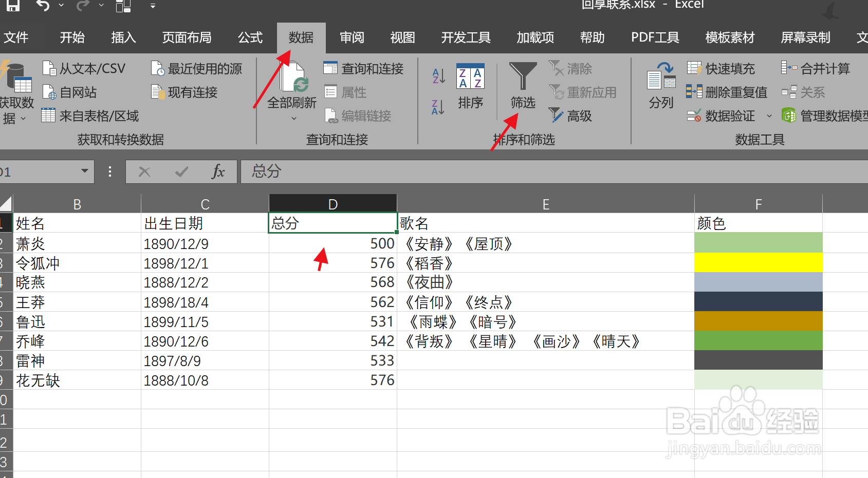Click 最近使用的源 button

point(197,68)
